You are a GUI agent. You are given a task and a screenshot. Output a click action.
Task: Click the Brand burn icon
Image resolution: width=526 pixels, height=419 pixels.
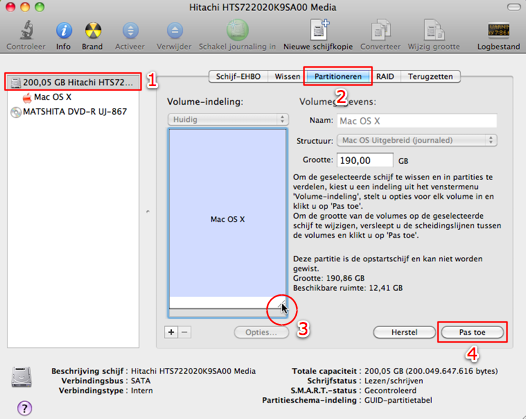92,31
